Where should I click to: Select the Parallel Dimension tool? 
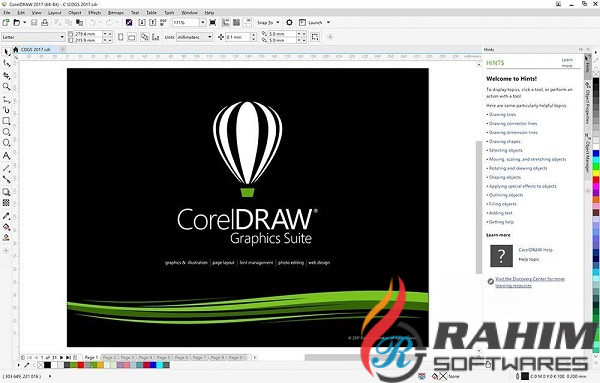click(x=6, y=168)
